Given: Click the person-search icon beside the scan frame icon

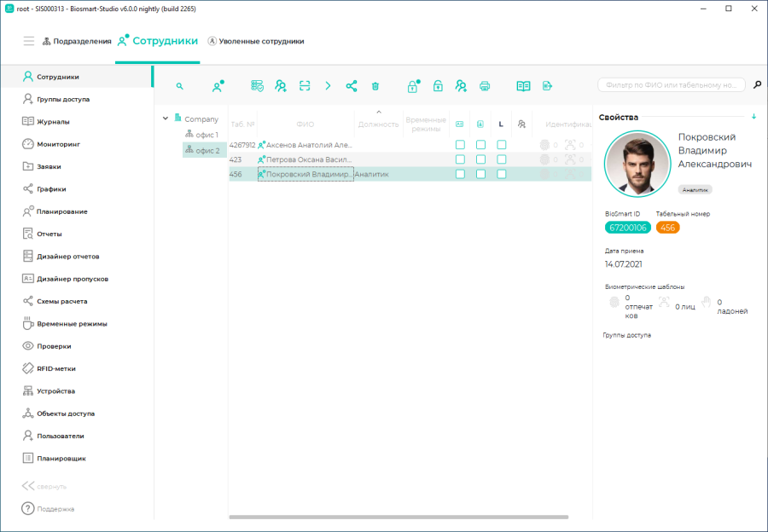Looking at the screenshot, I should click(x=281, y=86).
